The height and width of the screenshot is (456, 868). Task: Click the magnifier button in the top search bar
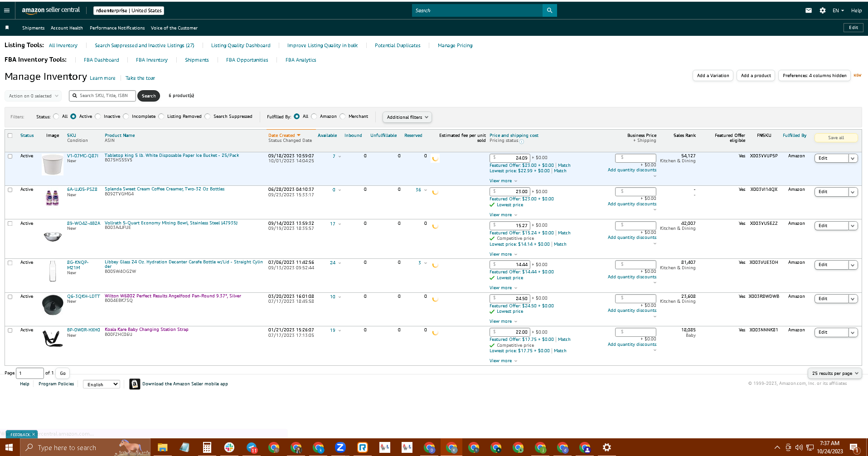click(549, 10)
